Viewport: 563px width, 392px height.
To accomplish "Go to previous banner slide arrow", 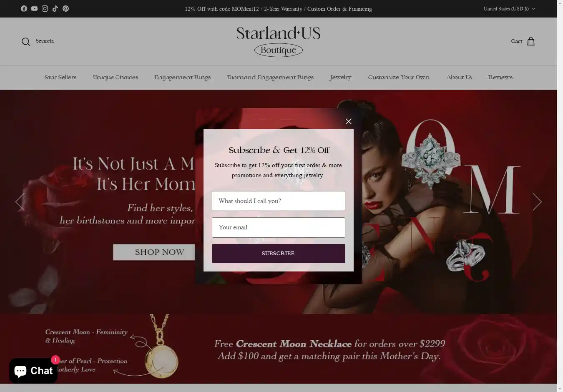I will [20, 202].
